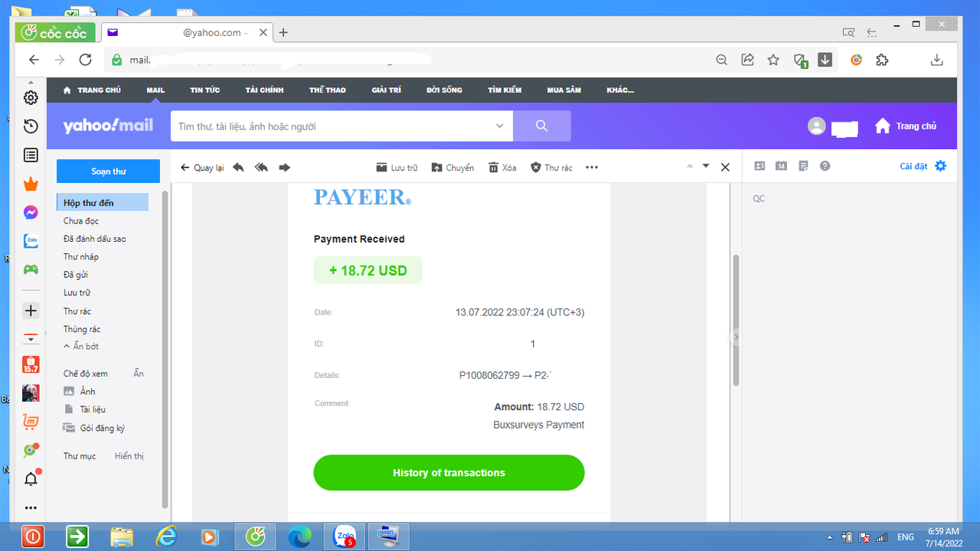Archive the email with Lưu trữ
The image size is (980, 551).
coord(397,168)
